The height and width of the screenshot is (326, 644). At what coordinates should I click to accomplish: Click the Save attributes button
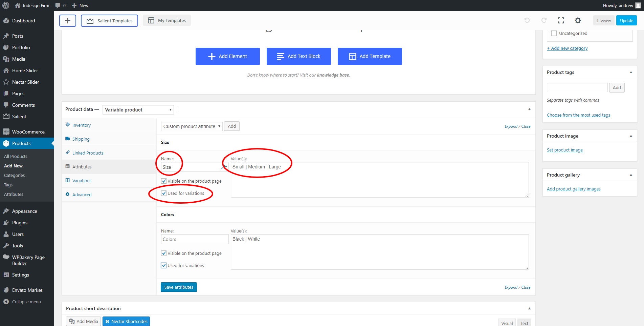[x=179, y=287]
